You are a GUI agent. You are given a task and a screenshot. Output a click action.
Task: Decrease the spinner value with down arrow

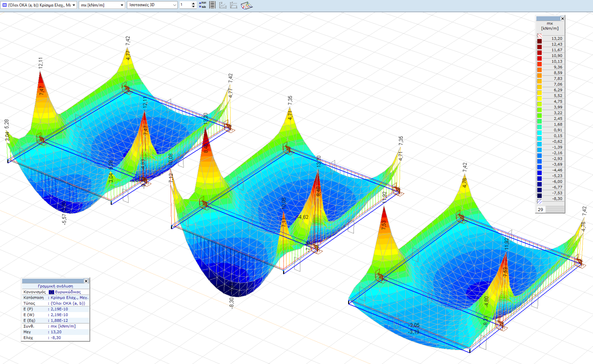tap(193, 7)
